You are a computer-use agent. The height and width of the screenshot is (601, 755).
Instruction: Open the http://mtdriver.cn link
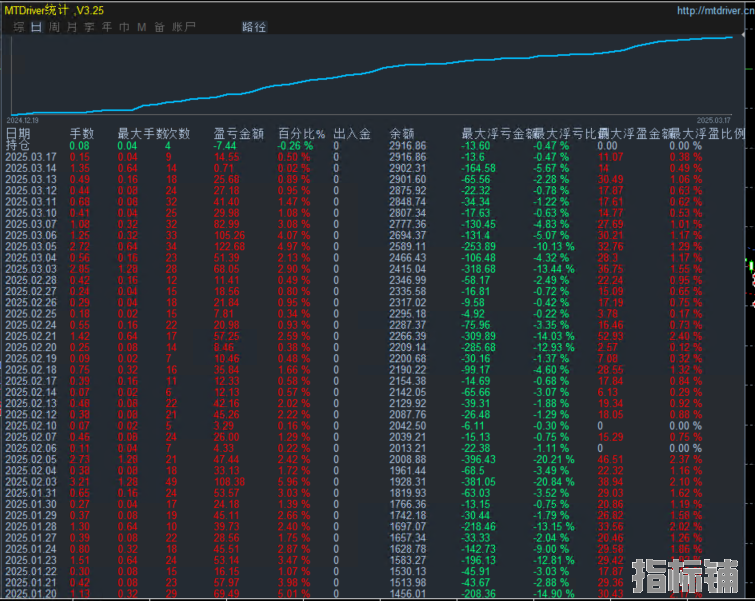point(716,10)
